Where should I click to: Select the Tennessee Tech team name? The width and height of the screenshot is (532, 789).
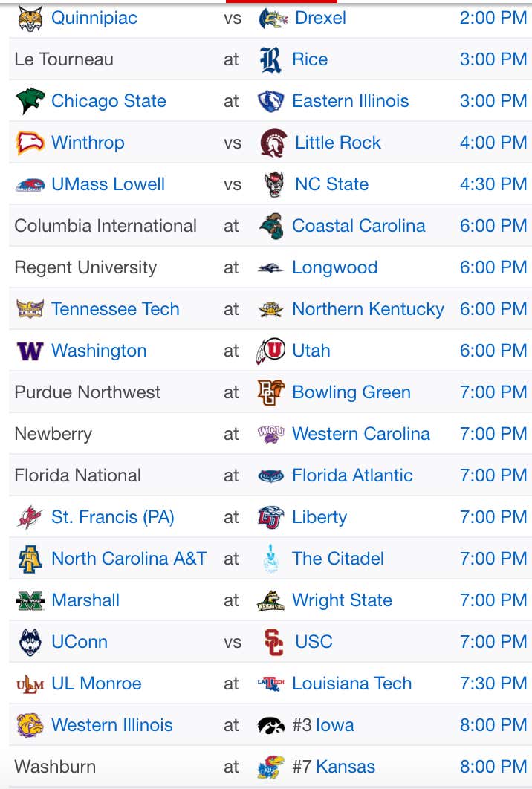pos(115,309)
